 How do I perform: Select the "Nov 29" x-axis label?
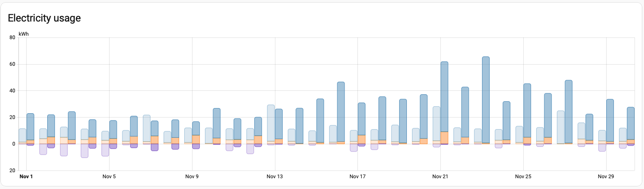606,177
